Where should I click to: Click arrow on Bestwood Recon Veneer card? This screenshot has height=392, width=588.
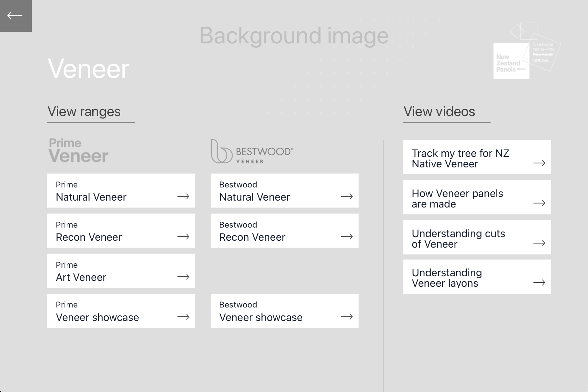[x=347, y=236]
